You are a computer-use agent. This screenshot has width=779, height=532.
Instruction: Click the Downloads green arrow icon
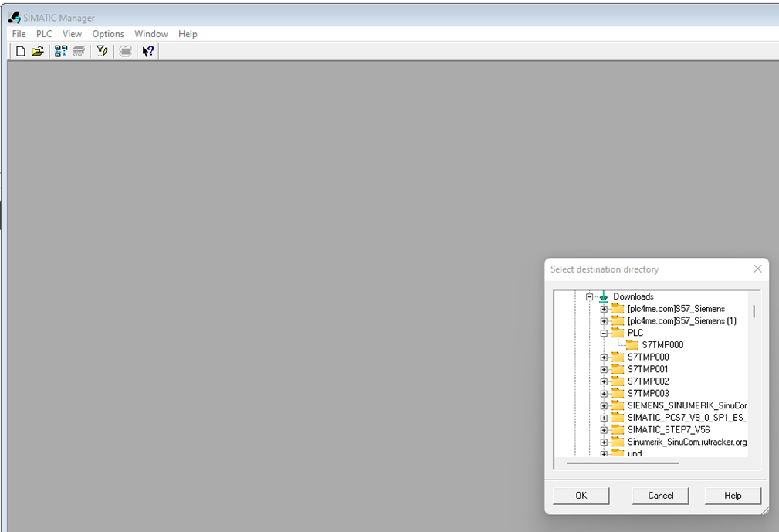tap(604, 296)
